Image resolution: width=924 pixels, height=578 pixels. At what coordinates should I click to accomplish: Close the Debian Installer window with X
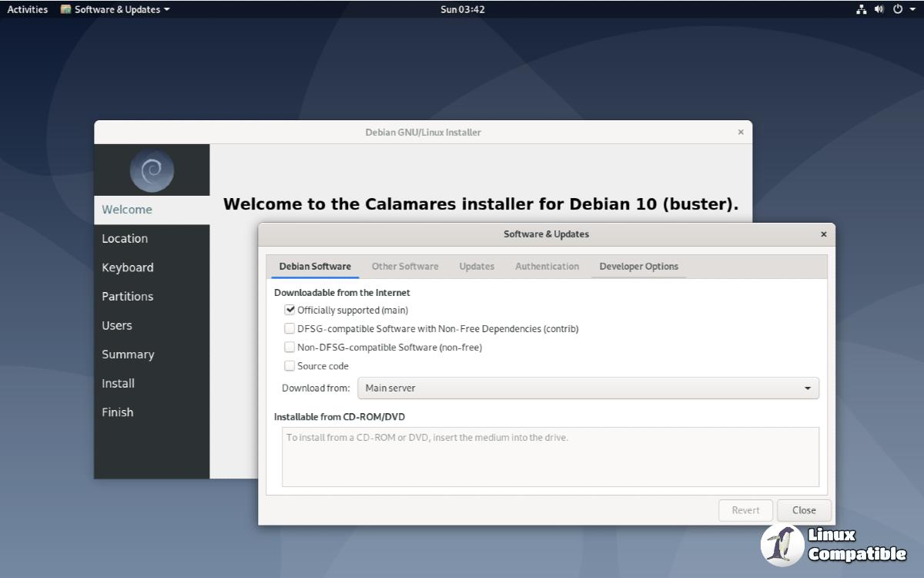tap(741, 133)
